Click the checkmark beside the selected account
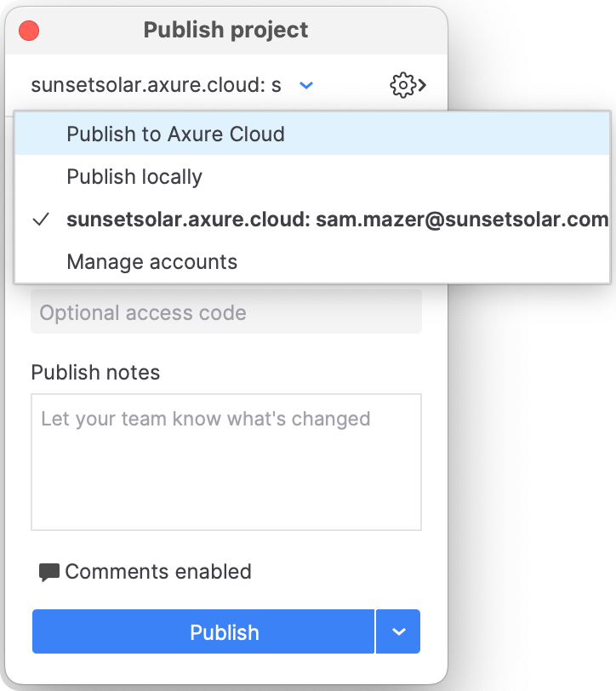The image size is (616, 691). [40, 220]
